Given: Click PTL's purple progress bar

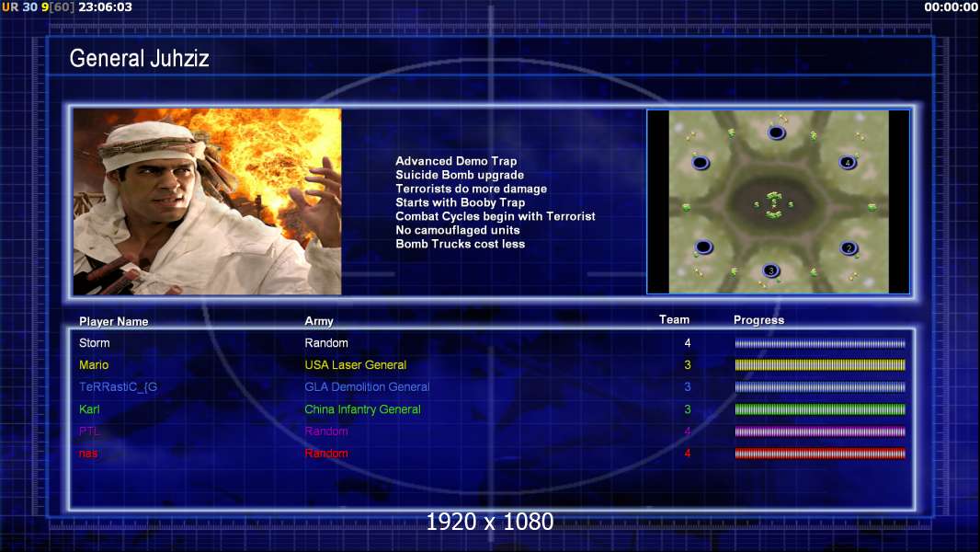Looking at the screenshot, I should click(820, 431).
